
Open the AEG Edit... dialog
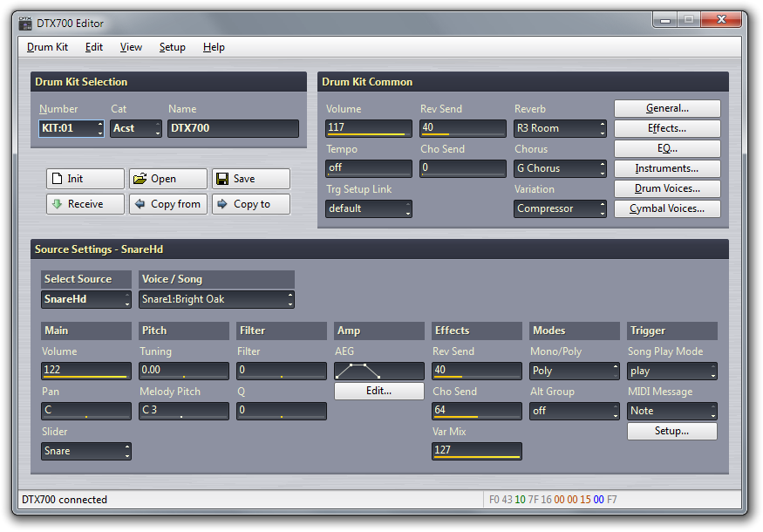click(378, 391)
